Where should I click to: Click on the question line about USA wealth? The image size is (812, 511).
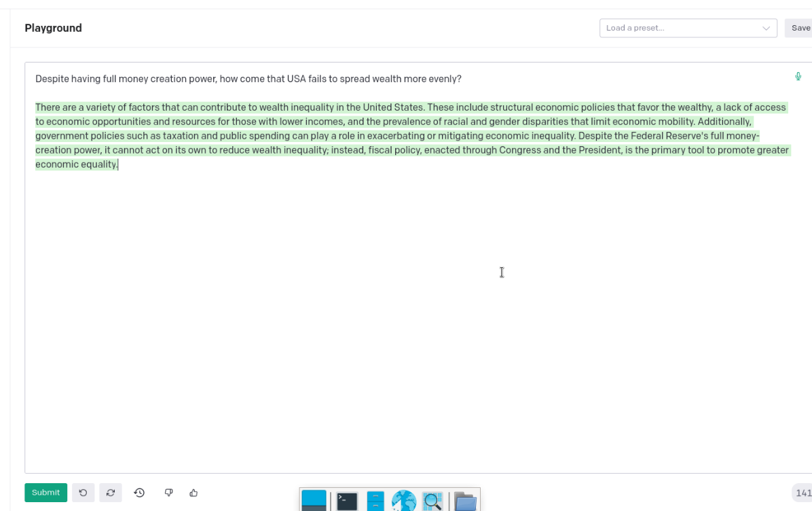point(248,79)
